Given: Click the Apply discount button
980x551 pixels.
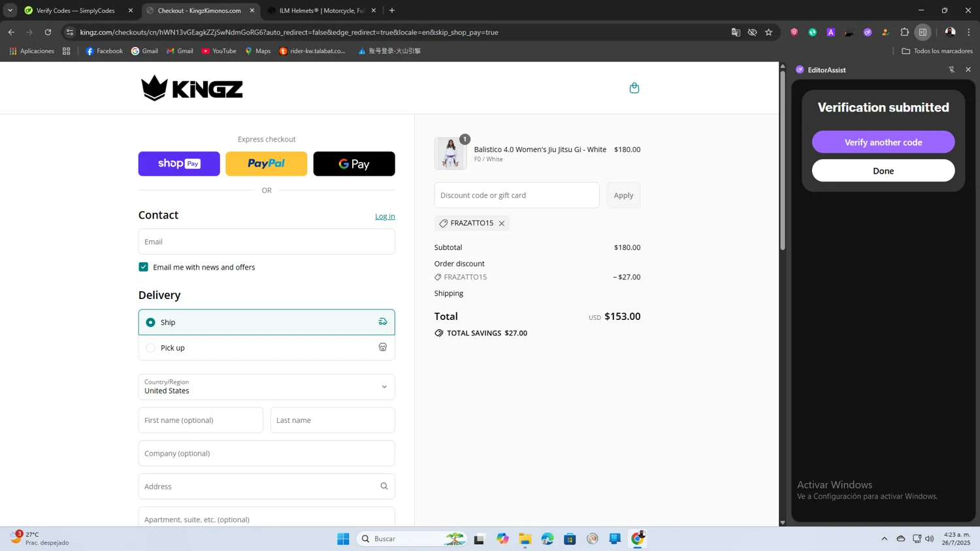Looking at the screenshot, I should (x=623, y=195).
